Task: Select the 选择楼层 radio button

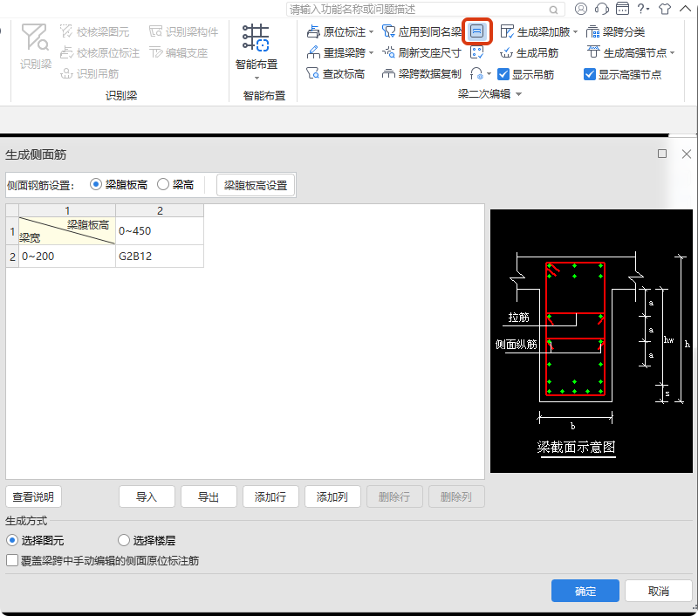Action: (x=124, y=540)
